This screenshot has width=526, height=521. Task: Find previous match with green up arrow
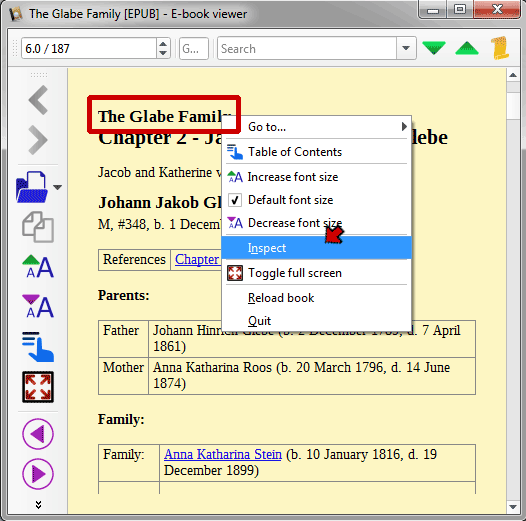[x=467, y=48]
